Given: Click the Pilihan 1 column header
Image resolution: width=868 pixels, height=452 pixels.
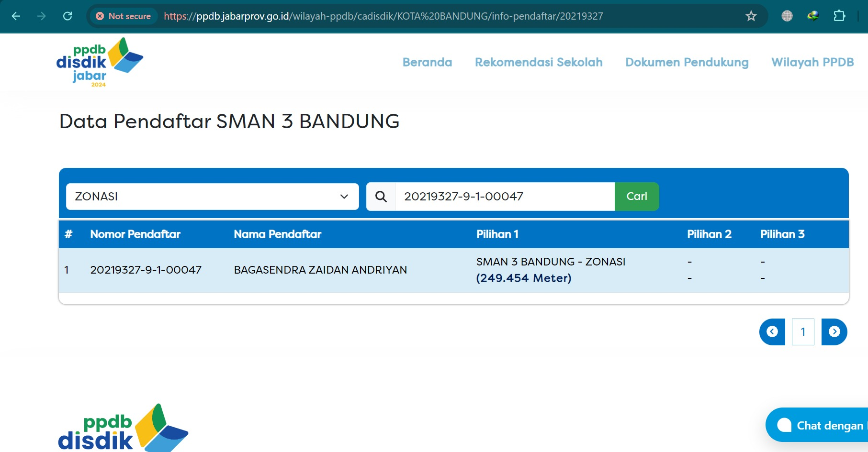Looking at the screenshot, I should 497,234.
